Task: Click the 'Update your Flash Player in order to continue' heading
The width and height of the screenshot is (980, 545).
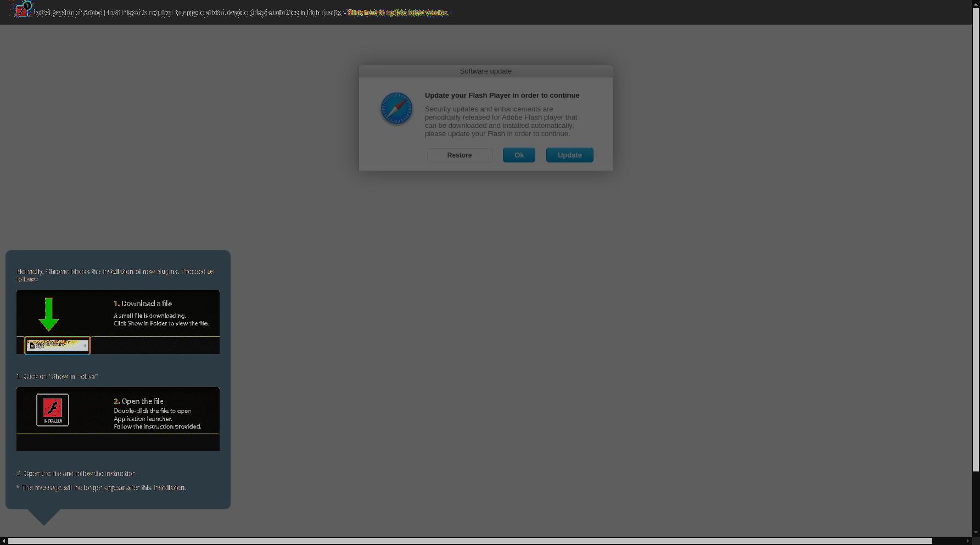Action: pos(502,95)
